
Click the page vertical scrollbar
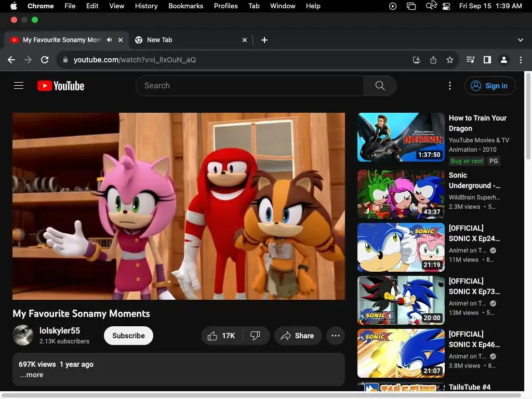528,115
